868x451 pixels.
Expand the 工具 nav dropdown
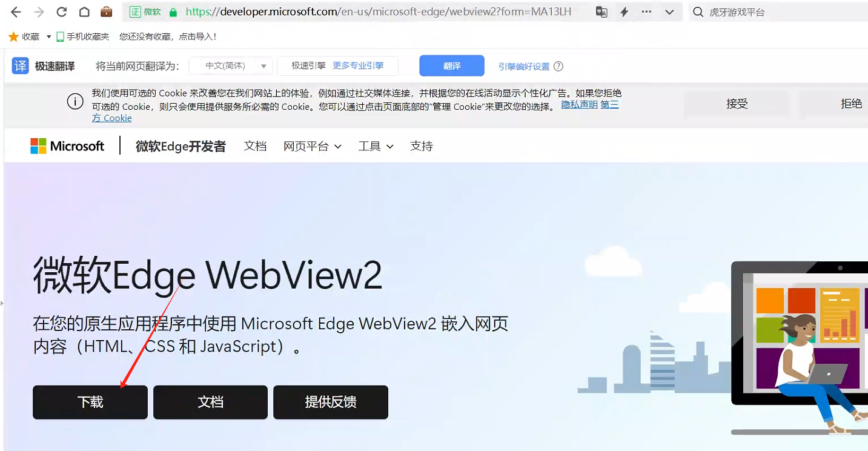point(376,146)
